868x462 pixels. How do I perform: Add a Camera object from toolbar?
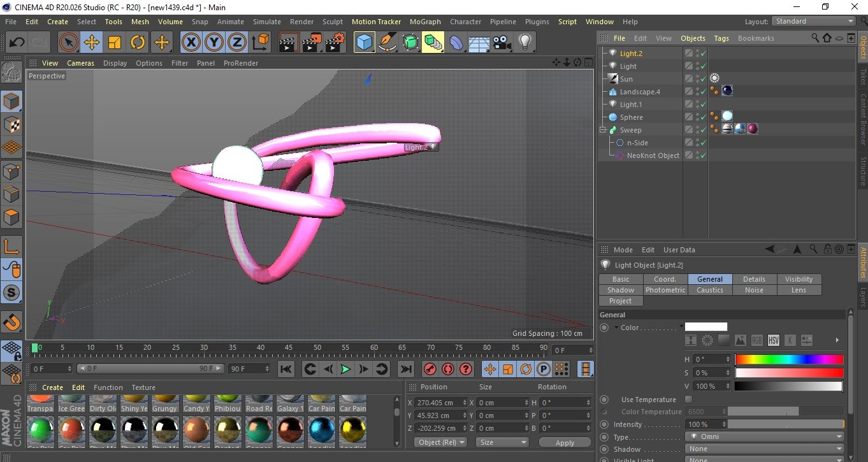[x=502, y=43]
